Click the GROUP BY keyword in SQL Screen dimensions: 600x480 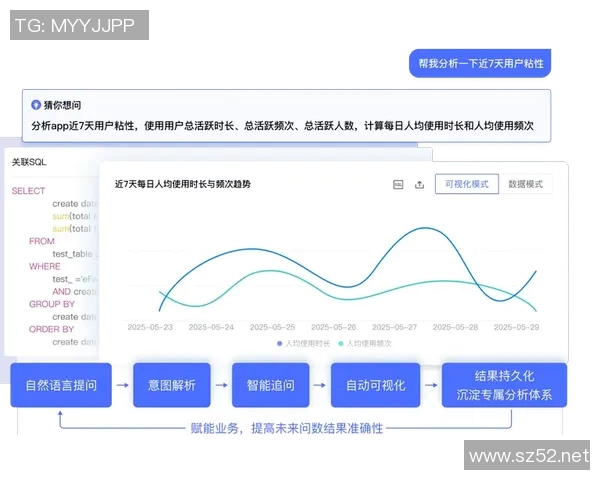pos(52,304)
